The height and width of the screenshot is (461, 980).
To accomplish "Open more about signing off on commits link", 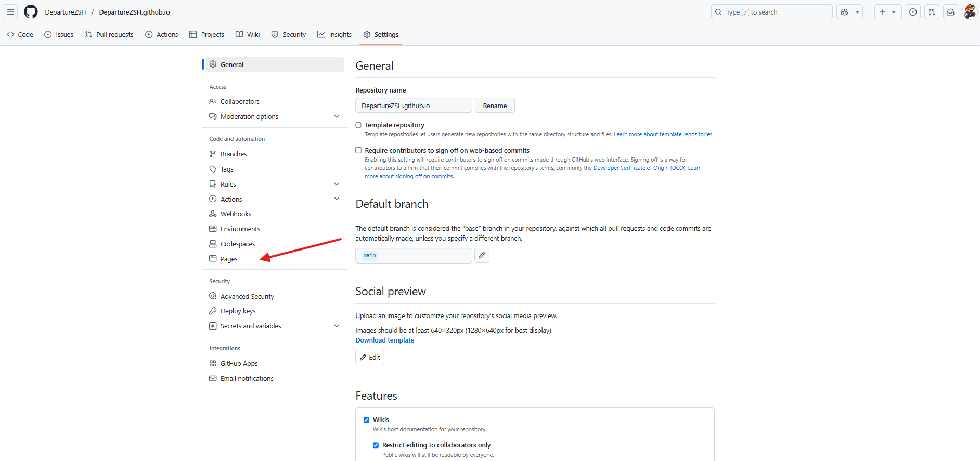I will pyautogui.click(x=409, y=176).
